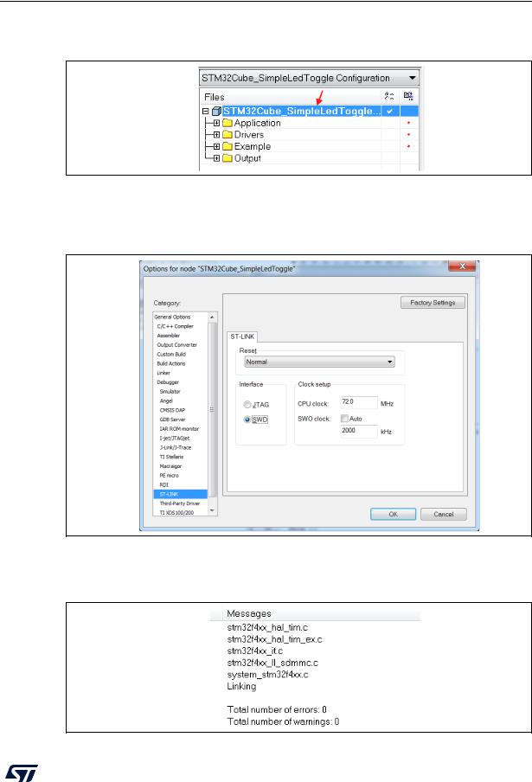The image size is (532, 782).
Task: Open the STM32Cube_SimpleLedToggle Configuration dropdown
Action: pyautogui.click(x=309, y=78)
